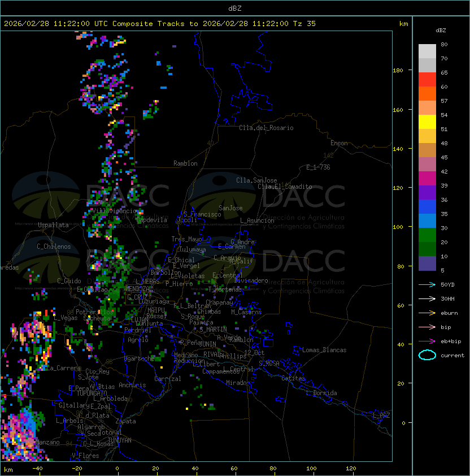Click the 'C_Chilenos' map label
Viewport: 470px width, 476px height.
tap(54, 246)
